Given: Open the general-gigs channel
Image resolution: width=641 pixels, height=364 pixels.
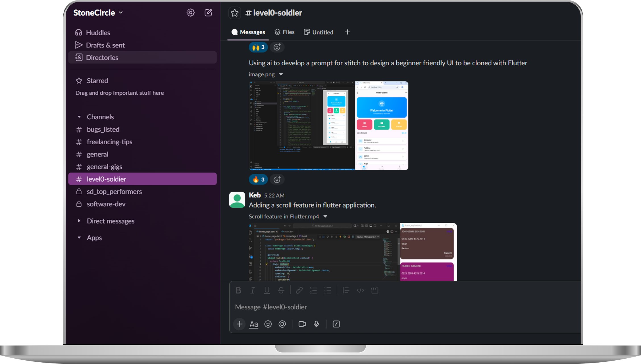Looking at the screenshot, I should pyautogui.click(x=105, y=167).
